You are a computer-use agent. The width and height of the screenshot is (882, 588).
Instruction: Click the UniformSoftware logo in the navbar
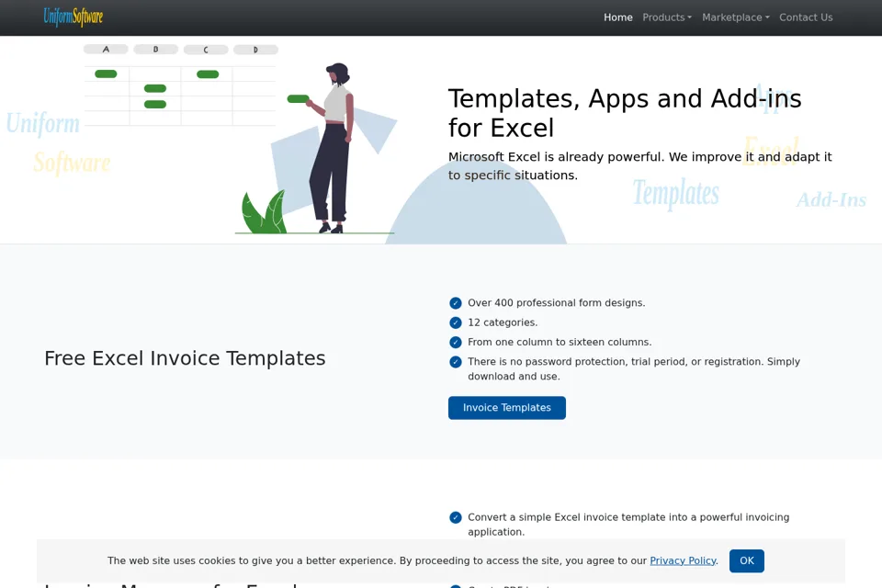click(73, 17)
